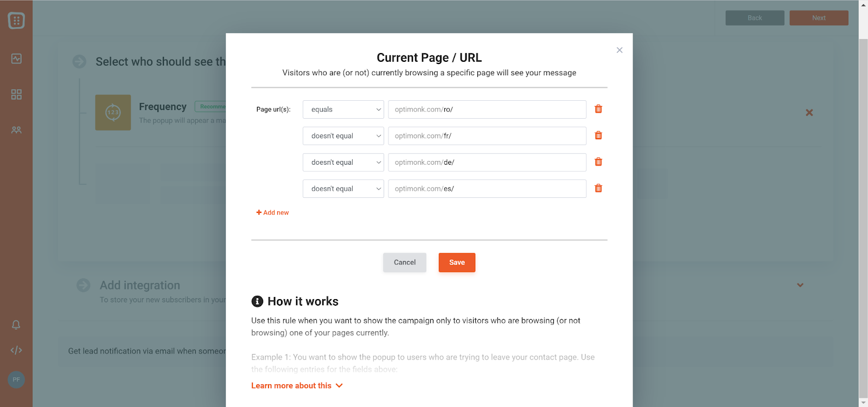Open the analytics chart icon in sidebar
Screen dimensions: 868x407
coord(16,59)
